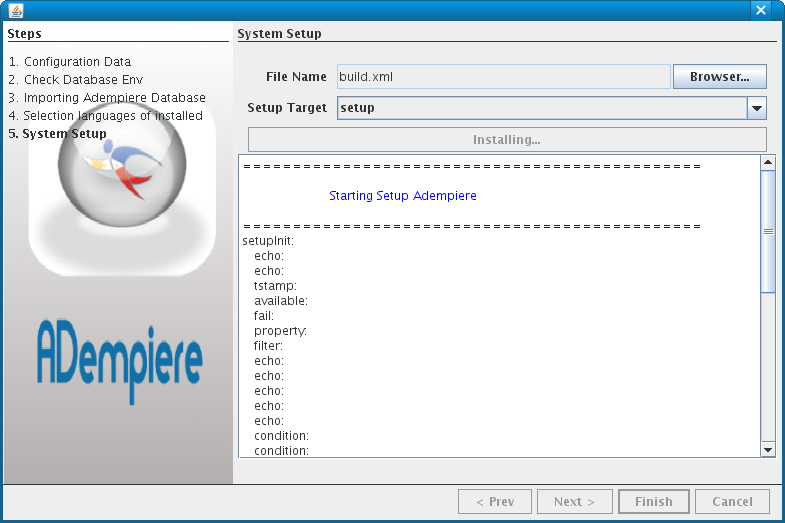Click the Finish button

tap(654, 501)
